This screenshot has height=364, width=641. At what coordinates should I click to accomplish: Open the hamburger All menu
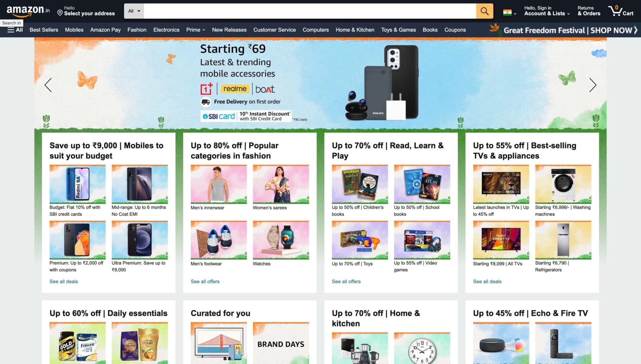(x=15, y=30)
